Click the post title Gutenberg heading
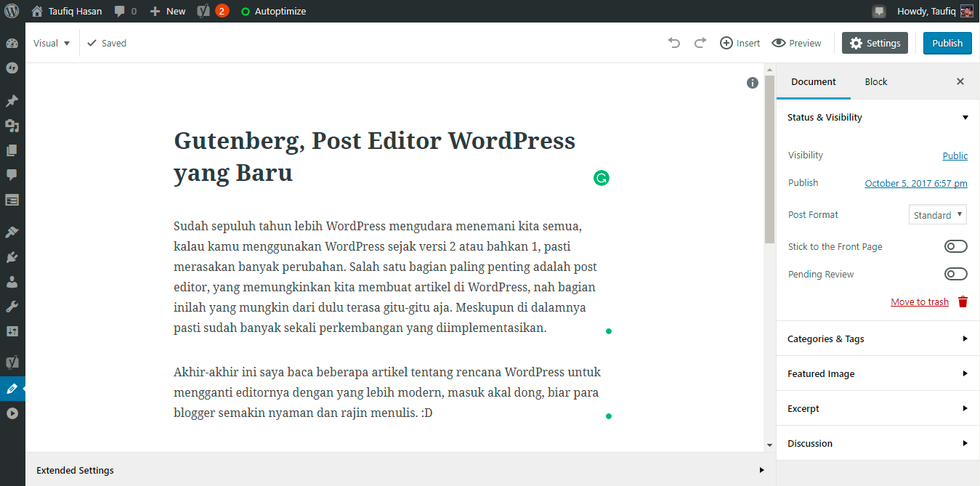The height and width of the screenshot is (486, 980). (x=375, y=156)
